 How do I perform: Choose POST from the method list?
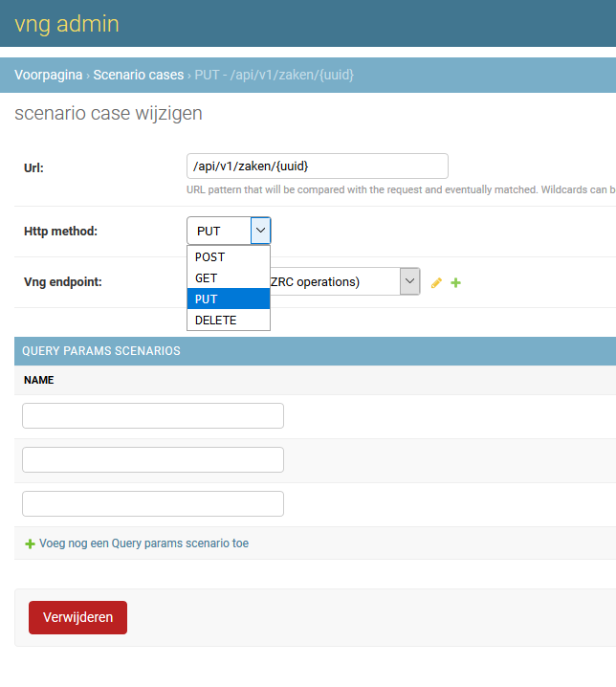(229, 256)
